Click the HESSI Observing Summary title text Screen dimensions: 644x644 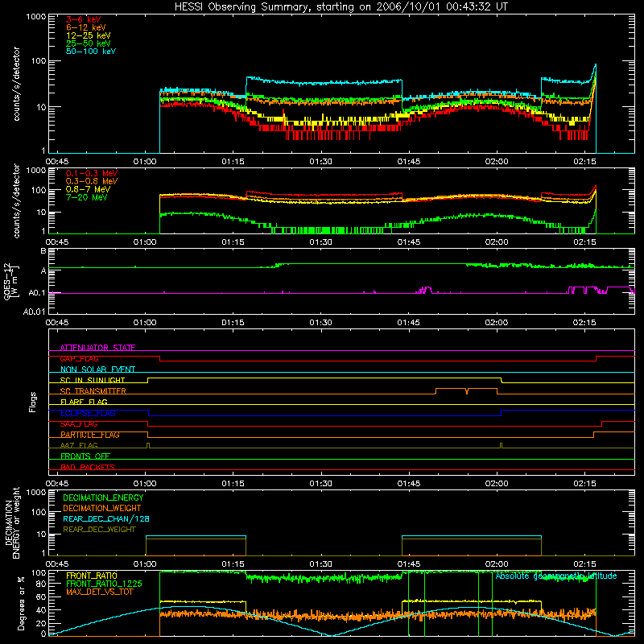pyautogui.click(x=341, y=7)
